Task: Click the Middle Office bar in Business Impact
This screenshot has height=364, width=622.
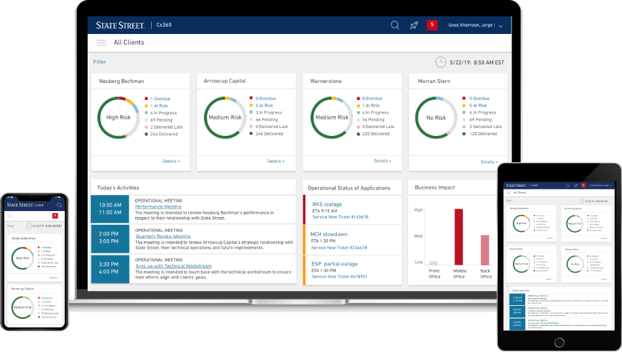Action: [458, 237]
